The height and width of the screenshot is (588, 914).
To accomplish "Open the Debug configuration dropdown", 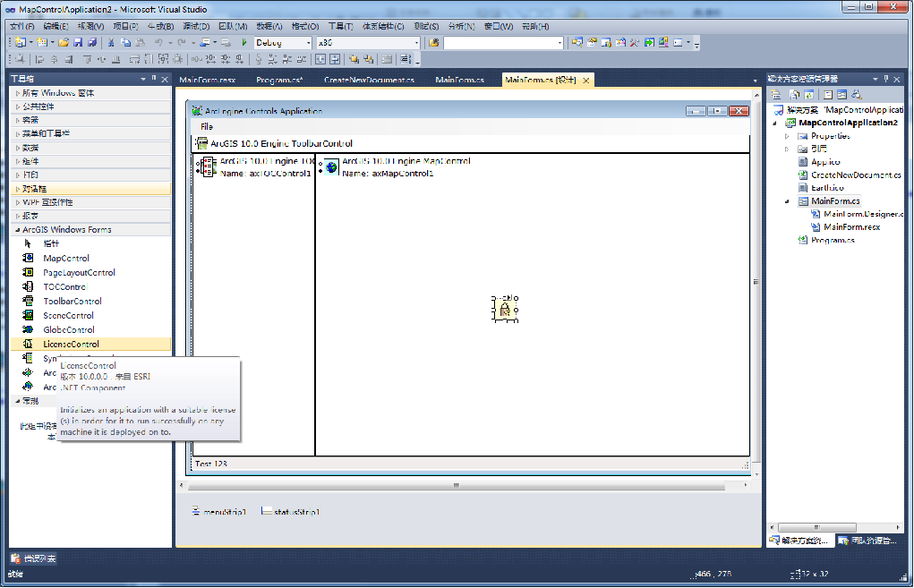I will (x=308, y=43).
